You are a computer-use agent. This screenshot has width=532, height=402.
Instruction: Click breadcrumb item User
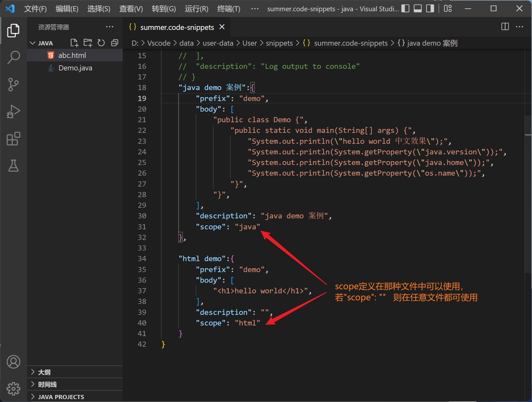(x=250, y=43)
